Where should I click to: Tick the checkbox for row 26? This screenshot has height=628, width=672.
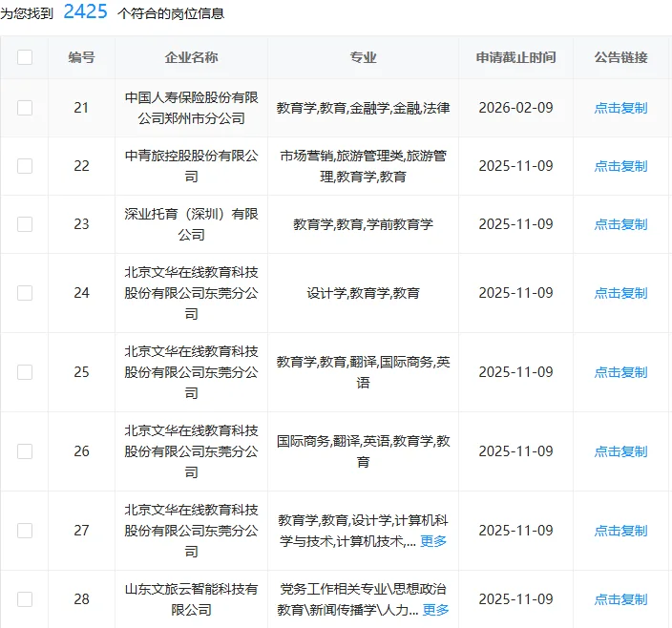25,451
